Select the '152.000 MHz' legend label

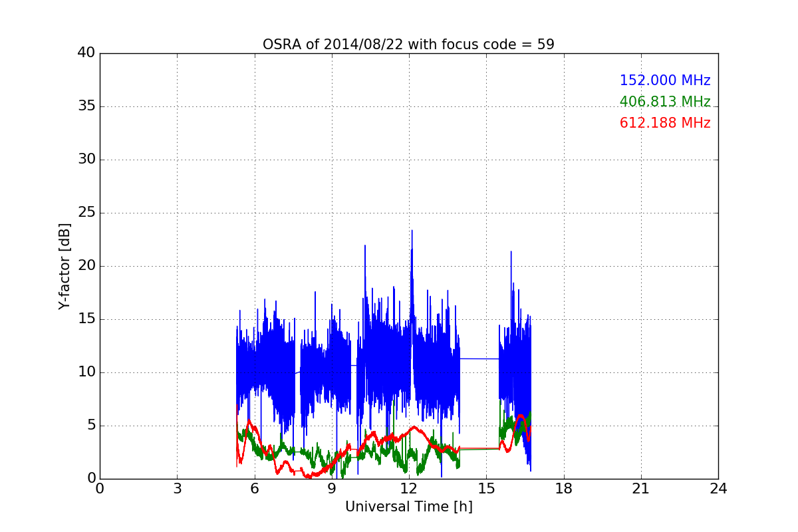(x=665, y=80)
